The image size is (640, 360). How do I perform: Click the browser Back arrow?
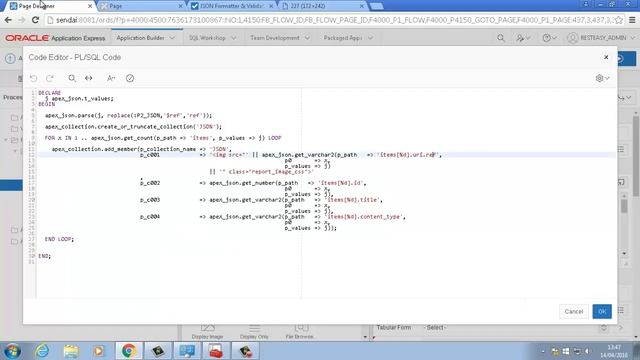(x=8, y=20)
